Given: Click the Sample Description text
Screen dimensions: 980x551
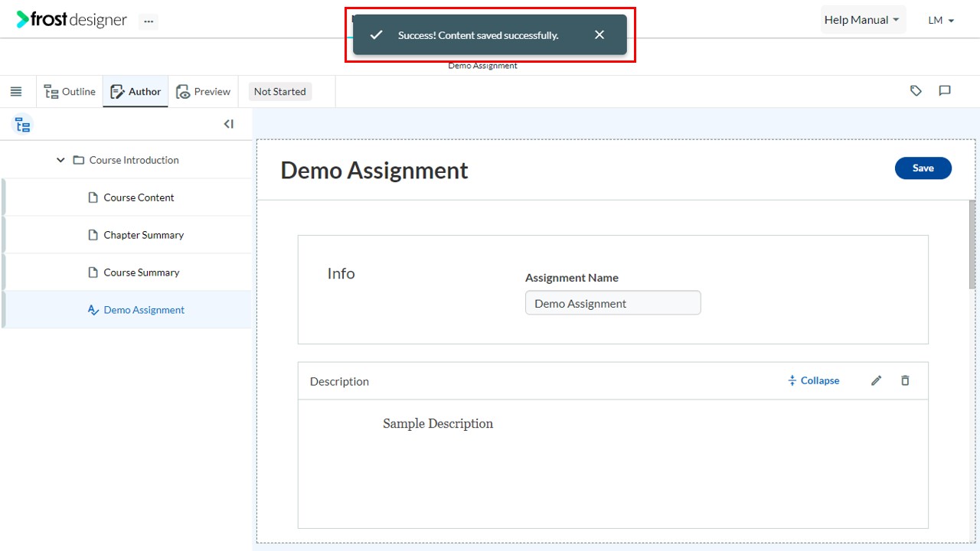Looking at the screenshot, I should (438, 423).
